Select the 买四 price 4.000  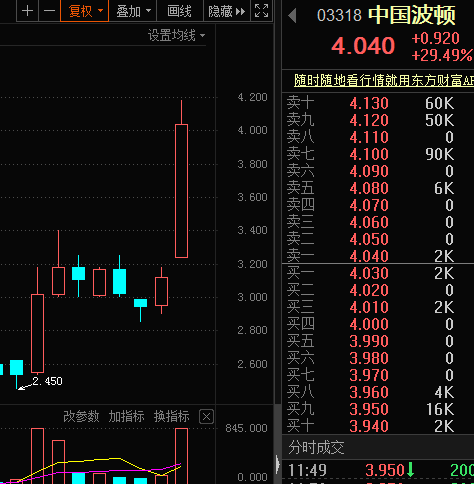(x=369, y=324)
